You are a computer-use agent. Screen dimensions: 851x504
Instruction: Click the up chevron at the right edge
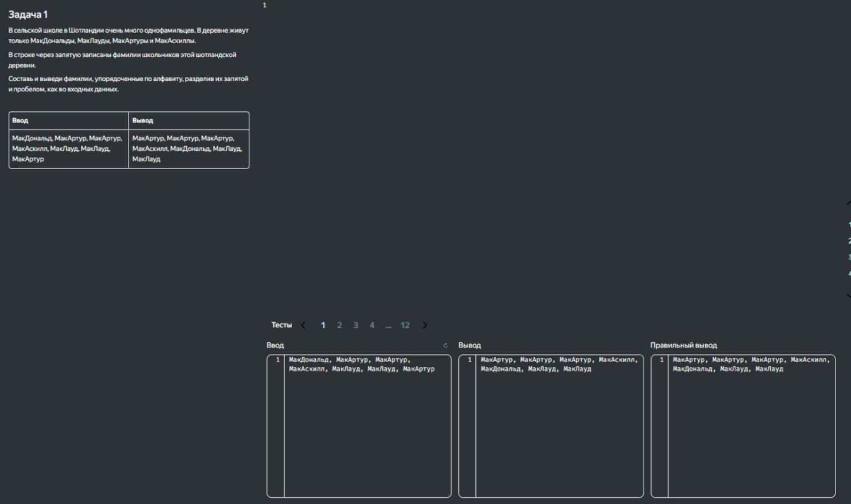pos(848,204)
